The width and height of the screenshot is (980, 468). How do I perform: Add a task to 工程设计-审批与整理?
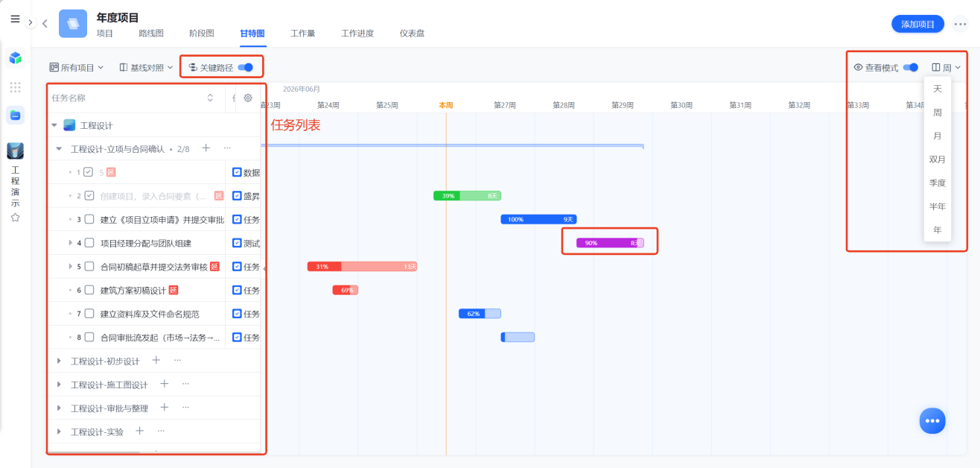click(165, 407)
